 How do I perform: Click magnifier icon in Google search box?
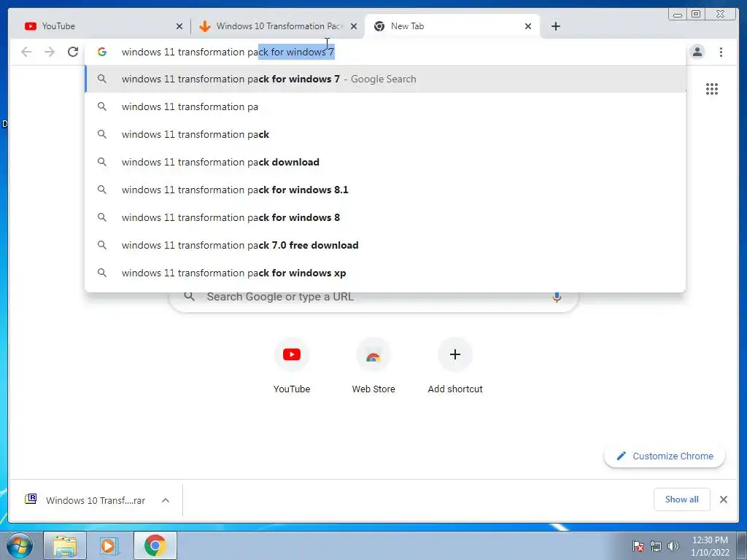(189, 297)
